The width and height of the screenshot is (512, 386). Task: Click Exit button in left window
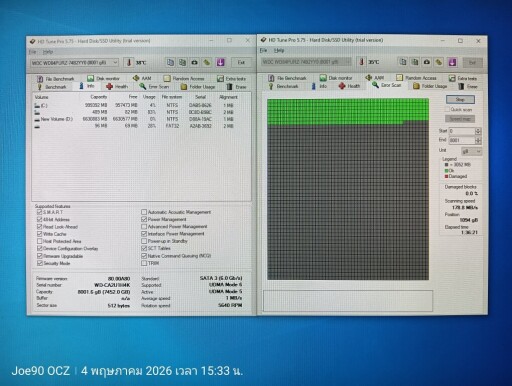pyautogui.click(x=241, y=62)
